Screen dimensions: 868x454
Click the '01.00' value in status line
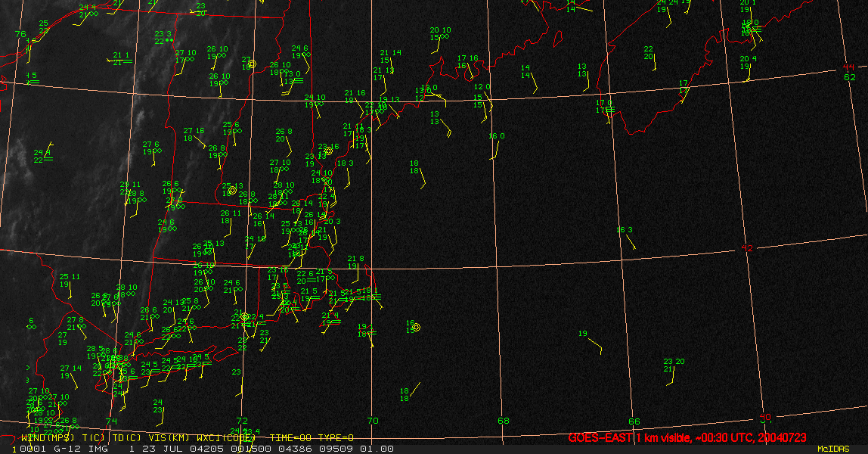pyautogui.click(x=377, y=449)
